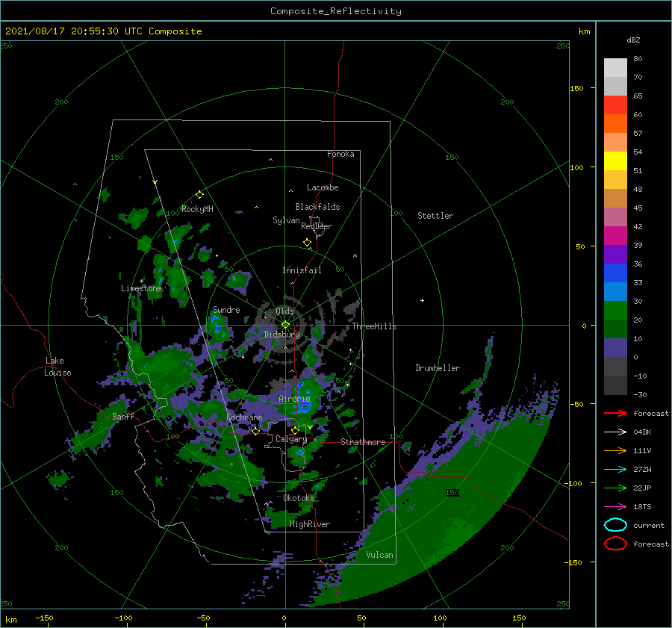Click the yellow diamond marker above Calgary
Image resolution: width=672 pixels, height=628 pixels.
point(295,430)
